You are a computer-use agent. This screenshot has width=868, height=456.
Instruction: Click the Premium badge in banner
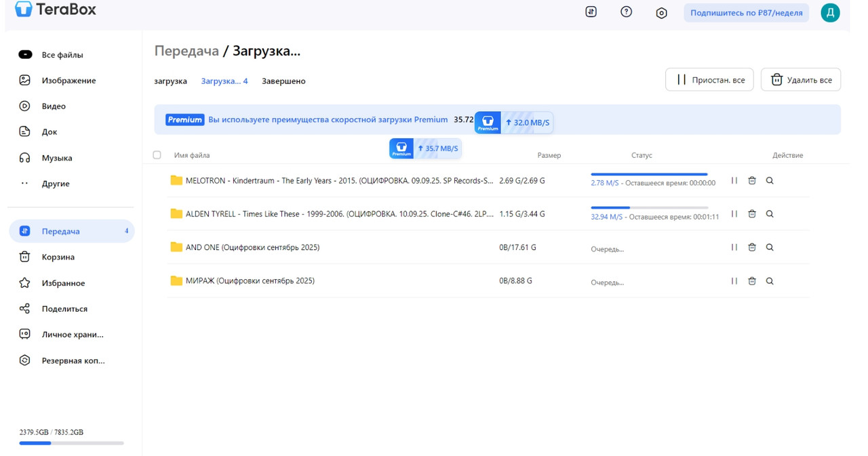click(x=185, y=120)
